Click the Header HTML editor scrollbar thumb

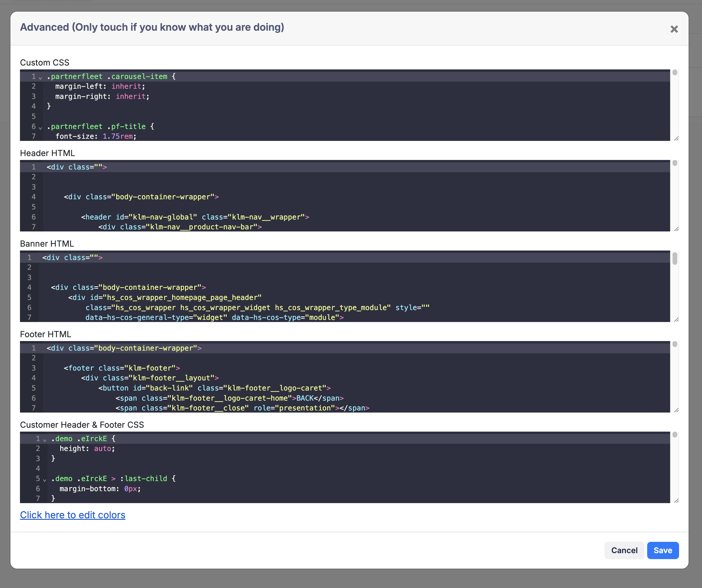pos(675,163)
